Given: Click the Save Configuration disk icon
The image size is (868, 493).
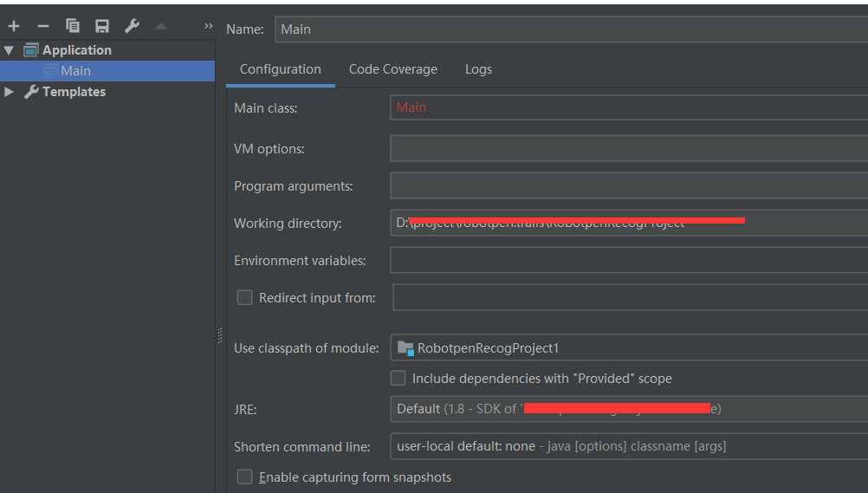Looking at the screenshot, I should (x=102, y=27).
